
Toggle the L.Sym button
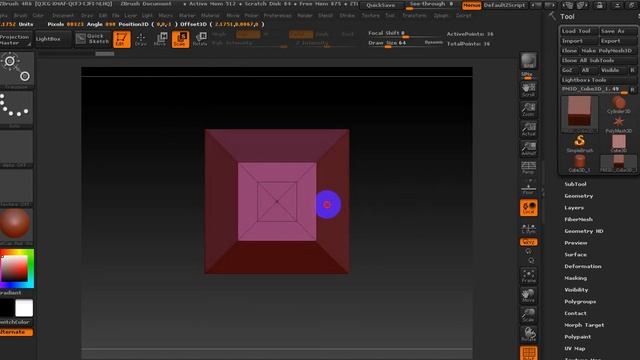point(529,228)
